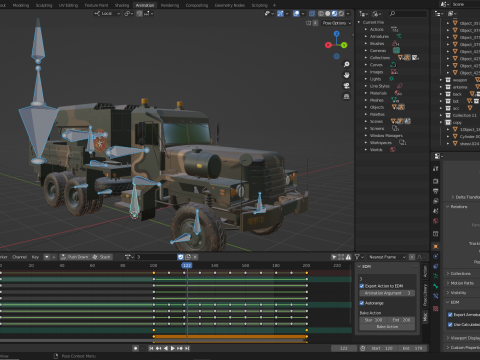Click the Bake Action button

[x=387, y=327]
